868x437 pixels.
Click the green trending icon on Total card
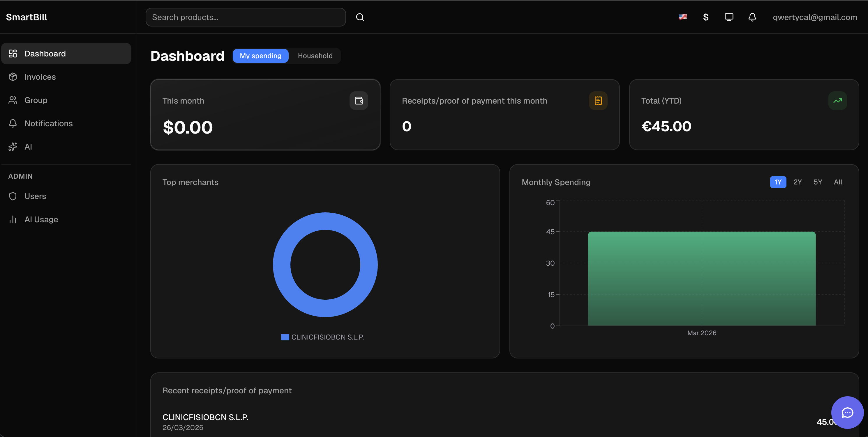838,101
